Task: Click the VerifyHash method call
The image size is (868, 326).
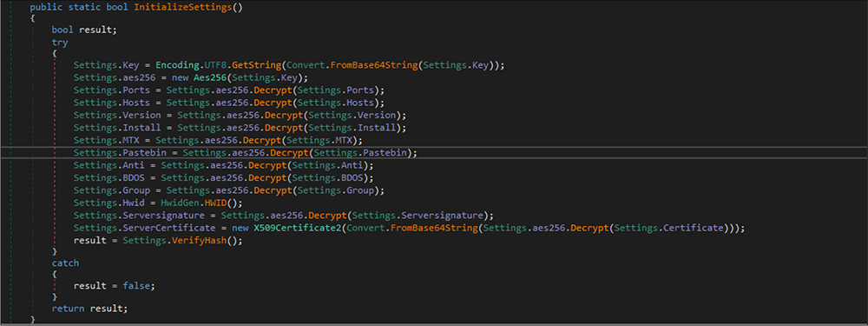Action: [206, 241]
